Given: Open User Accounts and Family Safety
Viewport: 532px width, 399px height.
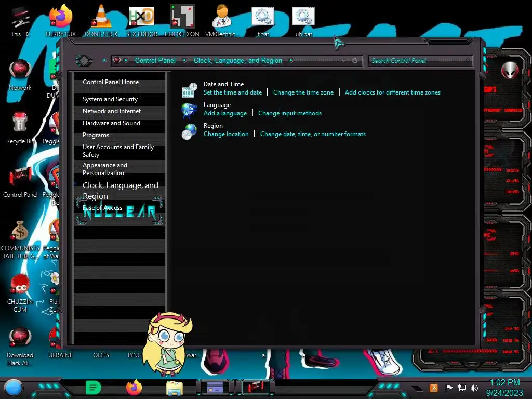Looking at the screenshot, I should coord(118,151).
